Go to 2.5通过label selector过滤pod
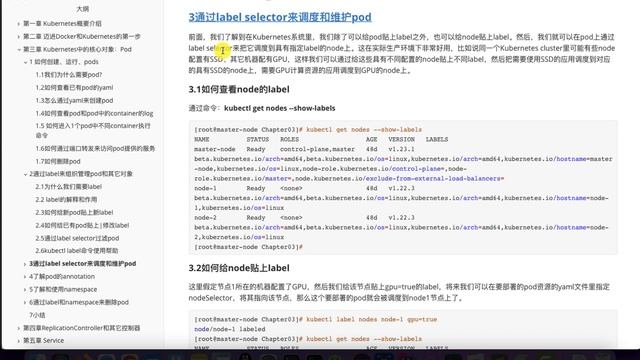640x360 pixels. point(77,238)
